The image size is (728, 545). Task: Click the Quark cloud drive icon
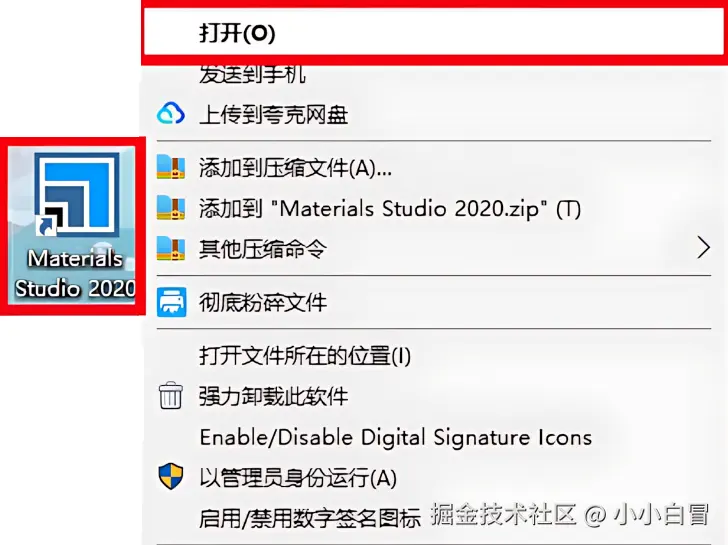click(171, 114)
